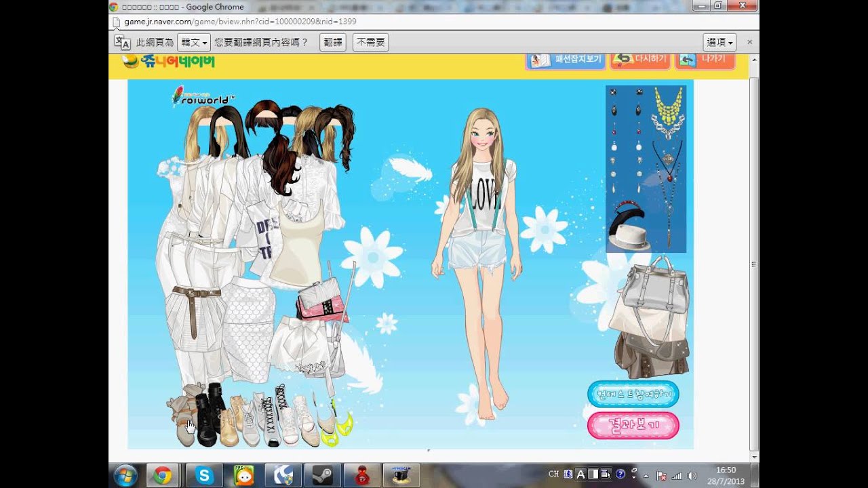The height and width of the screenshot is (488, 868).
Task: Choose the brown studded bag
Action: point(651,356)
